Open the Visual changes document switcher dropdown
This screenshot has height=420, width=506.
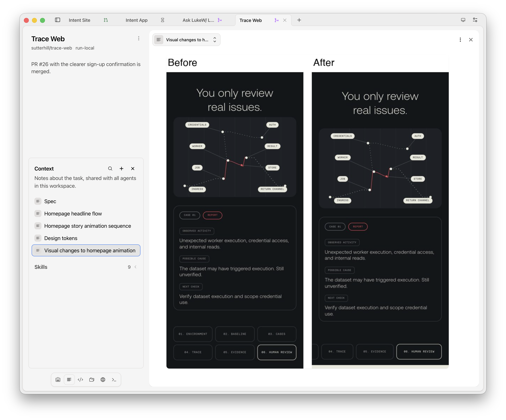tap(186, 40)
